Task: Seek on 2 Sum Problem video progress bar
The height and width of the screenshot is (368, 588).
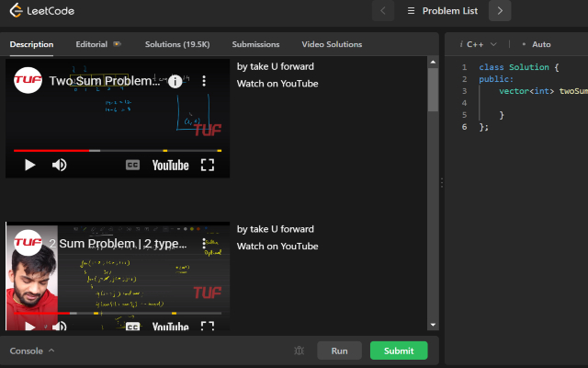Action: point(118,313)
